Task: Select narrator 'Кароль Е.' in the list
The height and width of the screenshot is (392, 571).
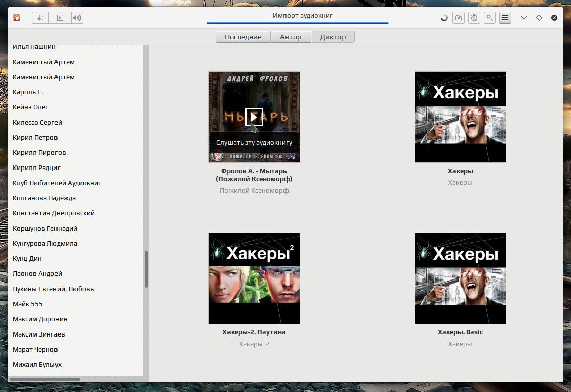Action: tap(75, 92)
